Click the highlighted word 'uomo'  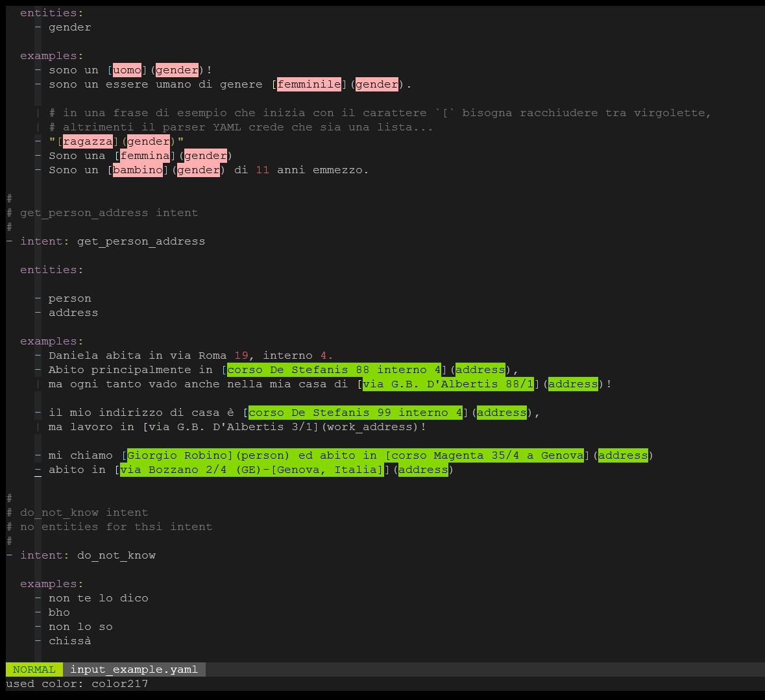click(127, 70)
